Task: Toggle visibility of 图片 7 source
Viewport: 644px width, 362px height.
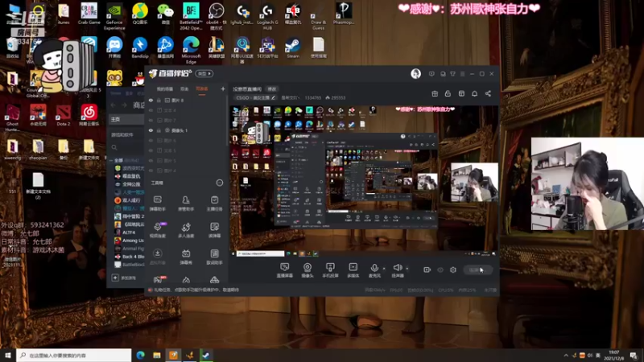Action: (151, 120)
